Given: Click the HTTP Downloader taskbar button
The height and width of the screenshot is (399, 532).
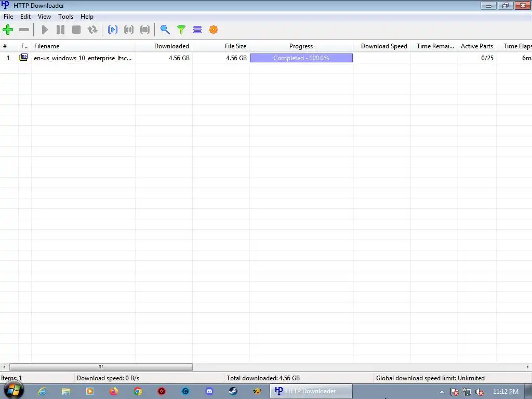Looking at the screenshot, I should tap(311, 391).
